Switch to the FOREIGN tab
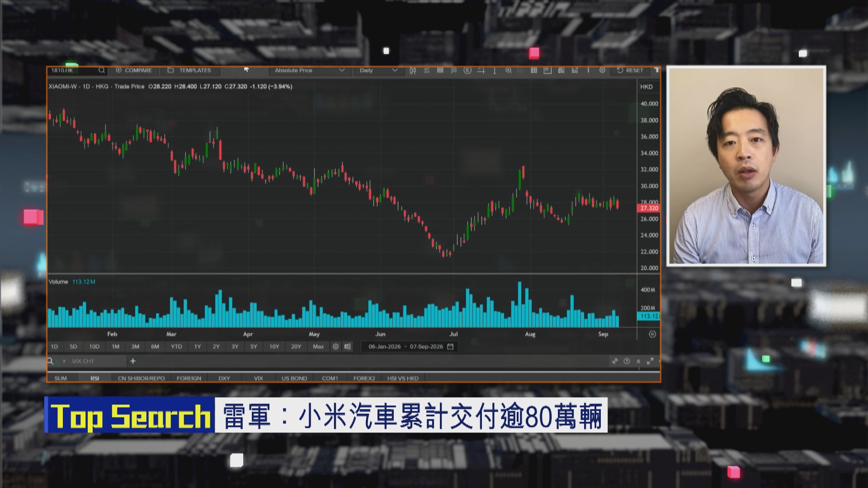The image size is (868, 488). coord(189,378)
